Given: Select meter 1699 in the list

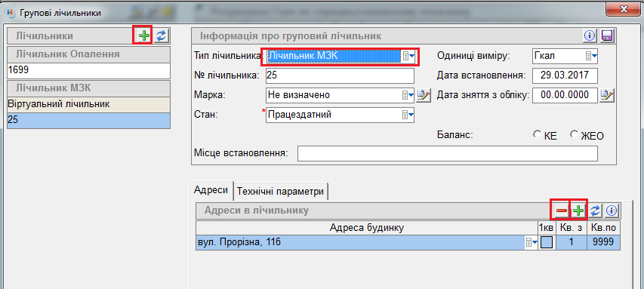Looking at the screenshot, I should (89, 71).
